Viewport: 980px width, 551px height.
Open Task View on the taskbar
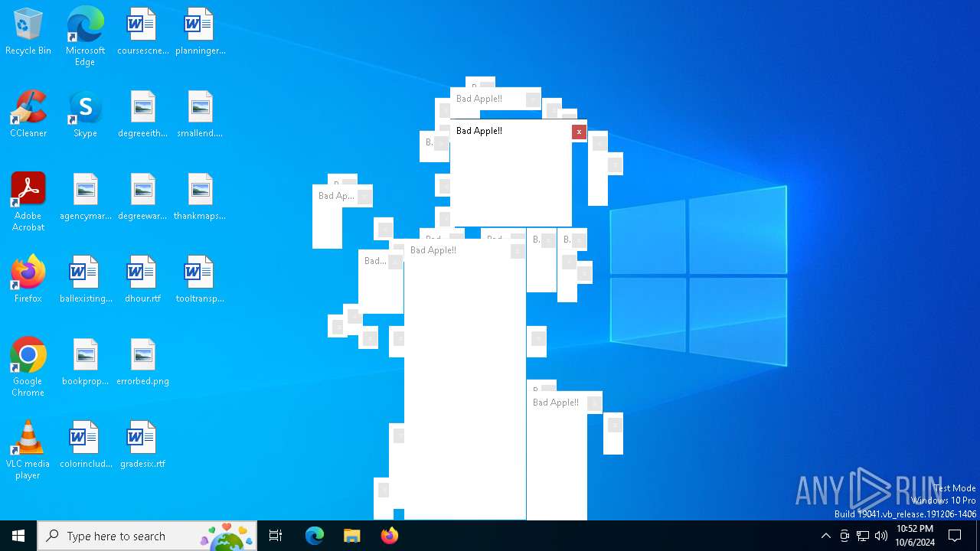tap(276, 536)
